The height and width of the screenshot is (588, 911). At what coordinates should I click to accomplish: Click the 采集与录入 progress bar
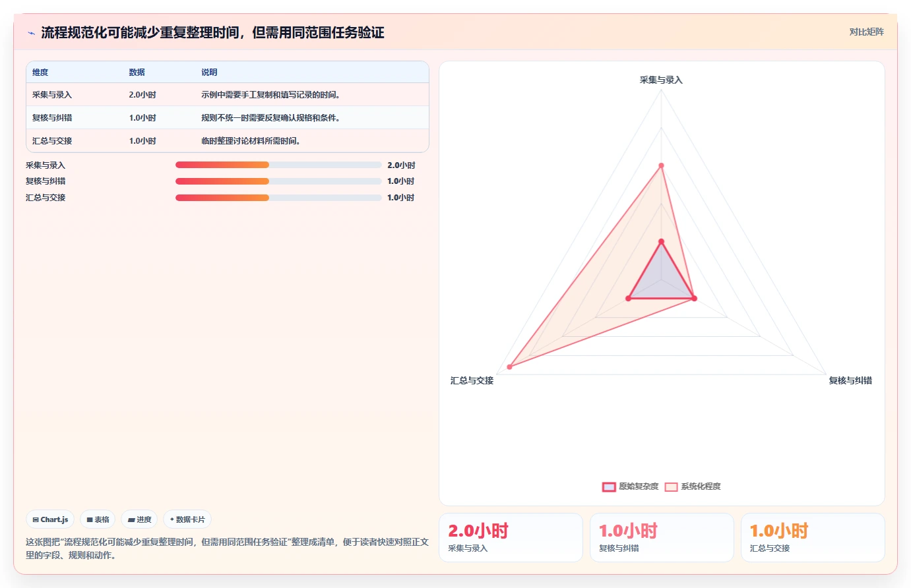pos(278,165)
